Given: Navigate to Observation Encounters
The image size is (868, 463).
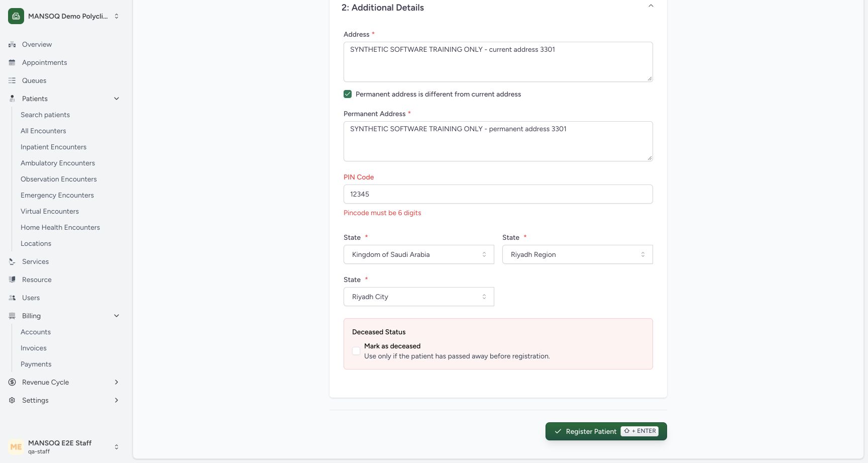Looking at the screenshot, I should click(59, 179).
